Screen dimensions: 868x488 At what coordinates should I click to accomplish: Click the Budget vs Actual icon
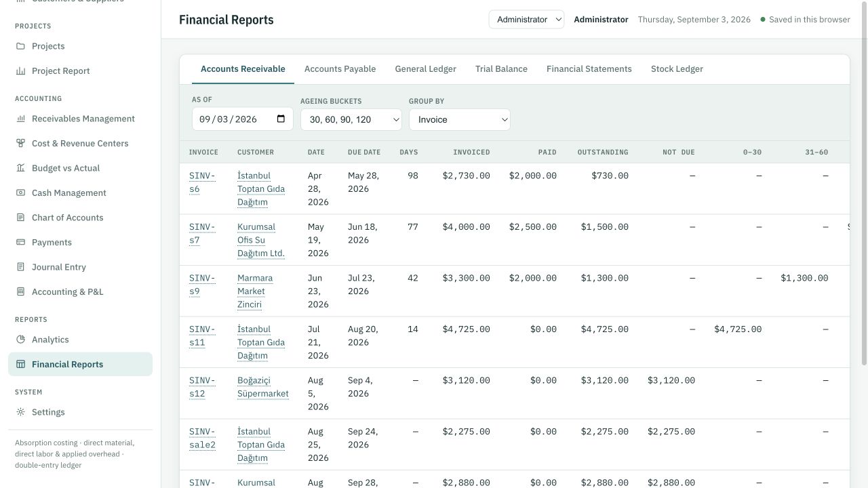tap(20, 168)
